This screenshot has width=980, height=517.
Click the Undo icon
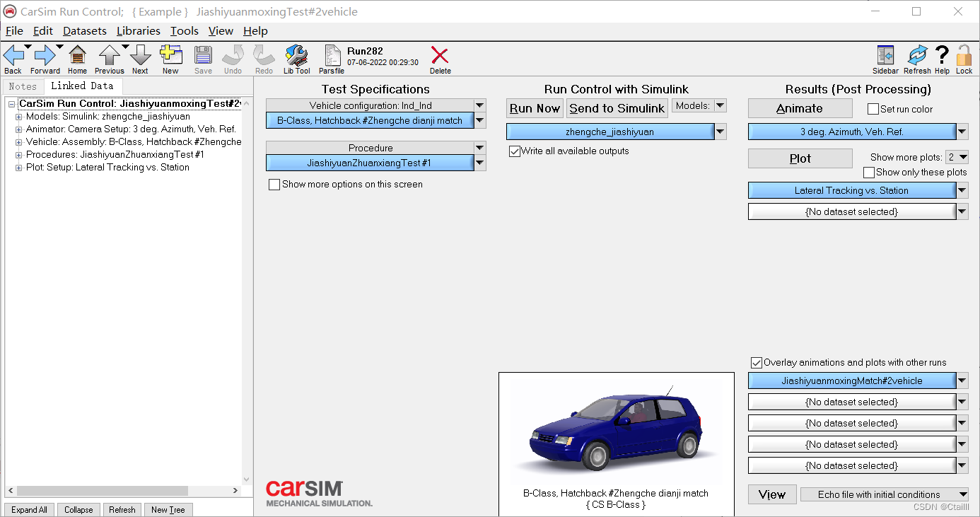233,55
